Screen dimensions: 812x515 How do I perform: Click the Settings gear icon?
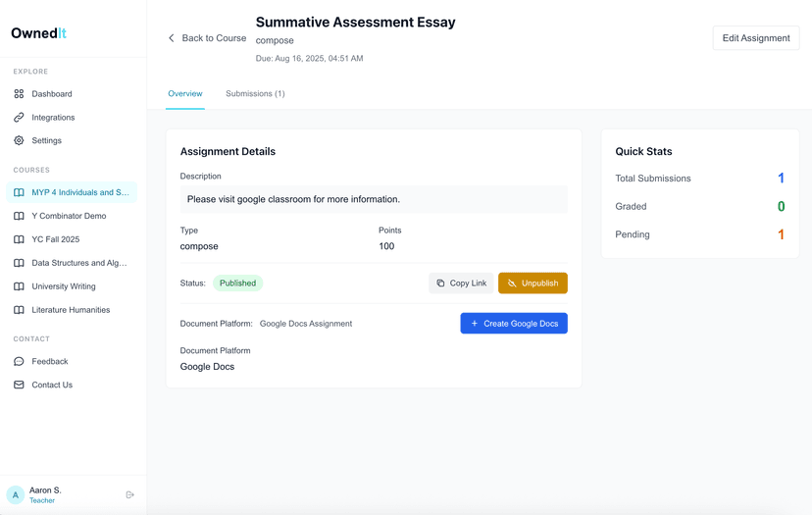pyautogui.click(x=19, y=140)
